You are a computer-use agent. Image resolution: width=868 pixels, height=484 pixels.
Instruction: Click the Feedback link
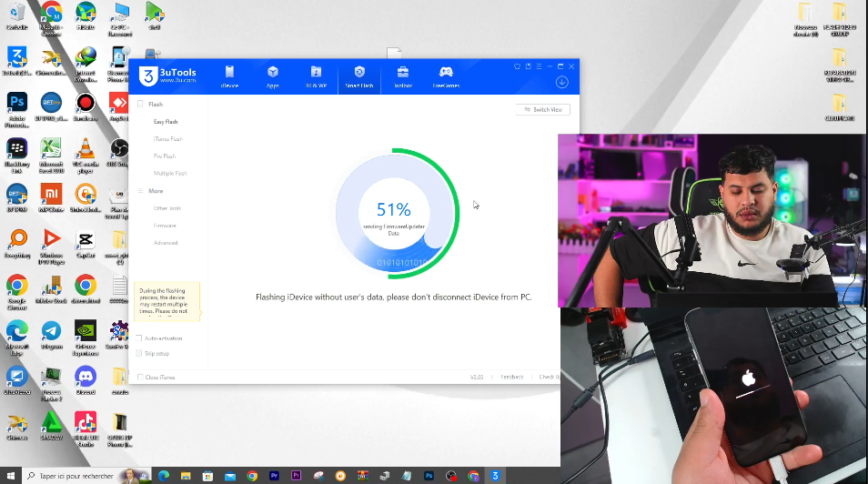coord(511,378)
